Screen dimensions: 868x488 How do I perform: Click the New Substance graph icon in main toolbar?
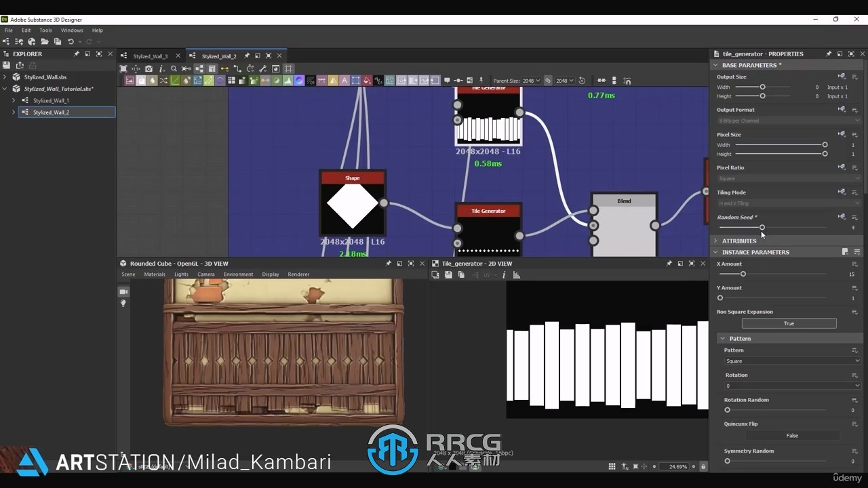coord(6,41)
